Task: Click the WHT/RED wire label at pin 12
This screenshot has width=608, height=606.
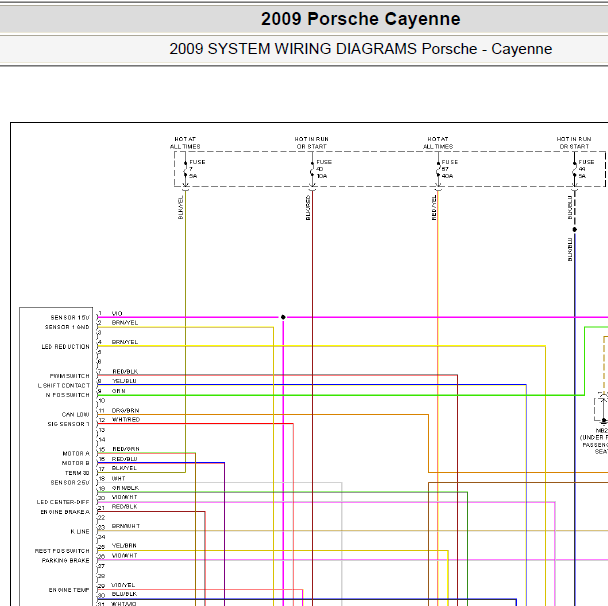Action: point(126,420)
